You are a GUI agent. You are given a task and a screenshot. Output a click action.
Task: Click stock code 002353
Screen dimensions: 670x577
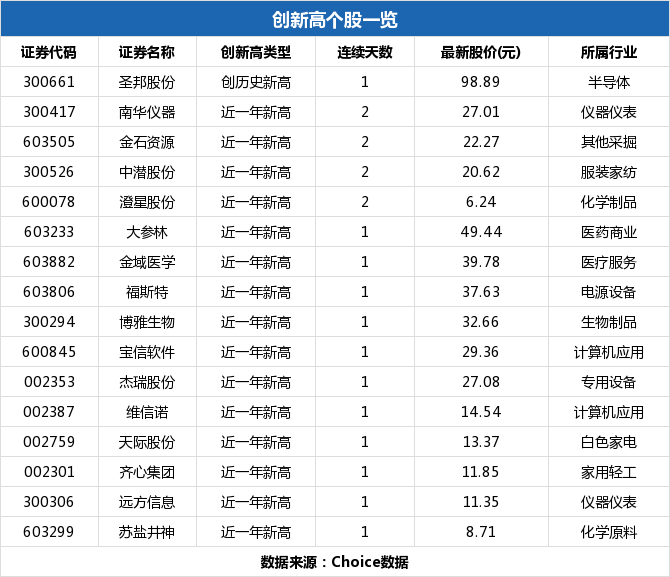(49, 382)
